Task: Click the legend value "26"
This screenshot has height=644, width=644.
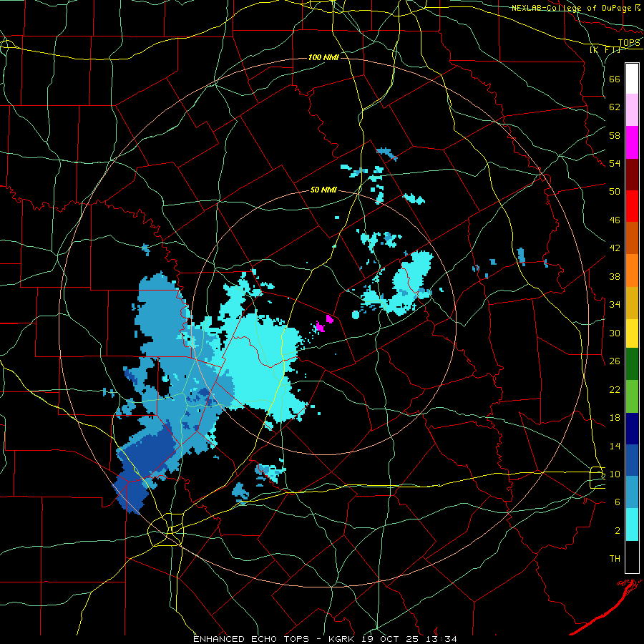Action: (615, 361)
